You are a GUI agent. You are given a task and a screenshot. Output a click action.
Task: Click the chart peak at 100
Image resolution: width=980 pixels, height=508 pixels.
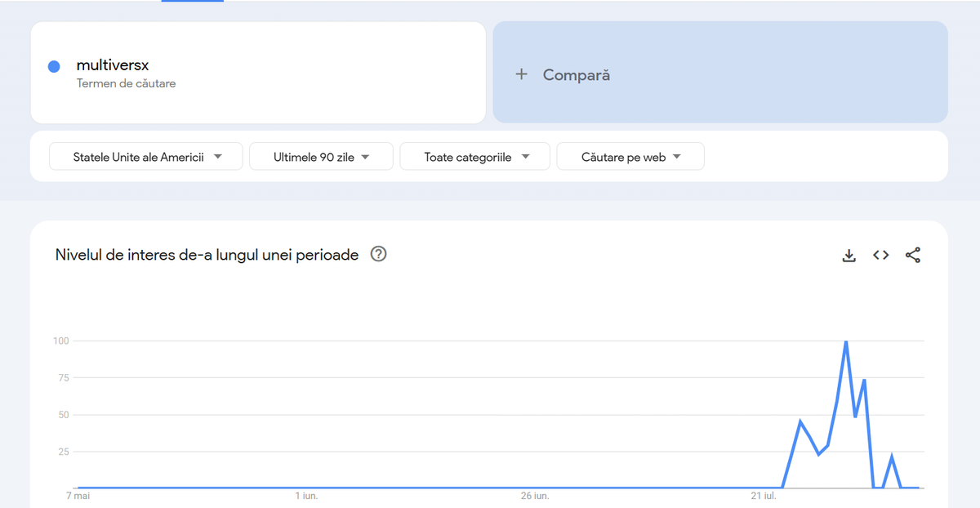pyautogui.click(x=845, y=341)
